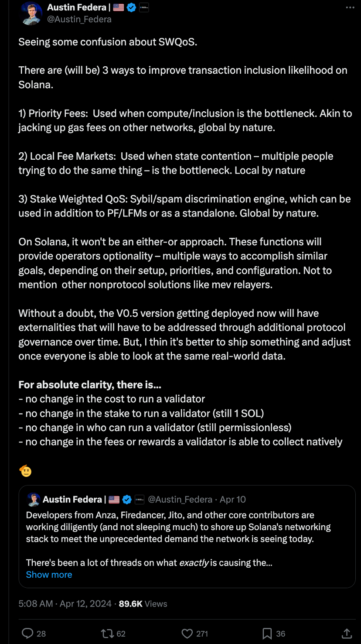Like the tweet with heart icon
Image resolution: width=361 pixels, height=644 pixels.
[187, 633]
